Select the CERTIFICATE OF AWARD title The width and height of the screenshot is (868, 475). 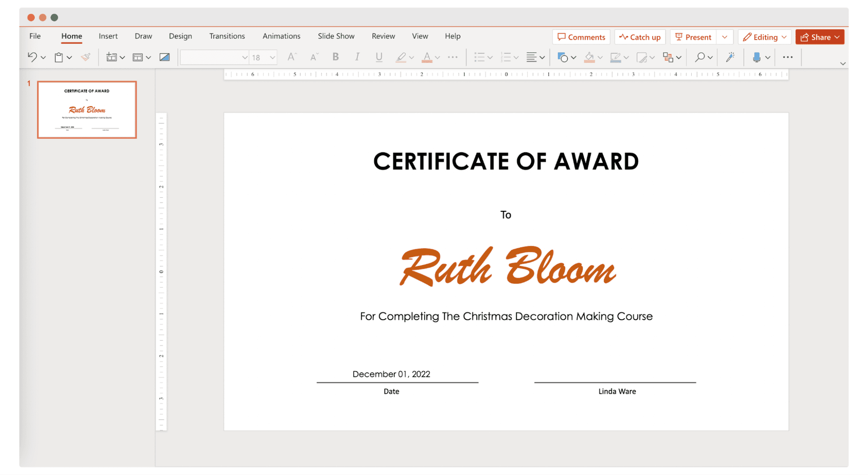pos(506,161)
